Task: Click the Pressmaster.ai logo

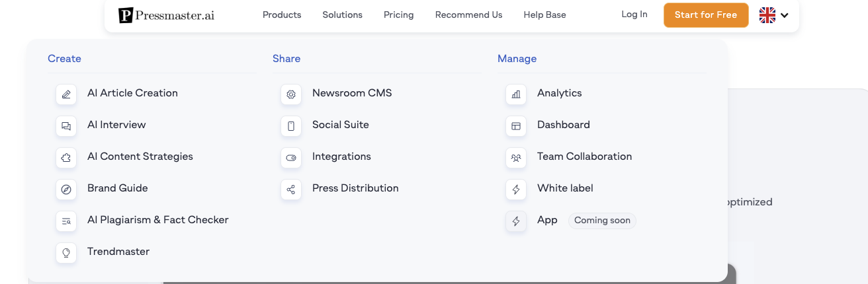Action: point(166,15)
